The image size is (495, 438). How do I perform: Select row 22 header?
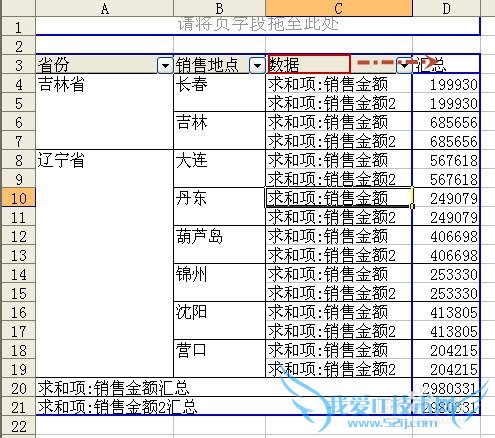click(x=18, y=426)
